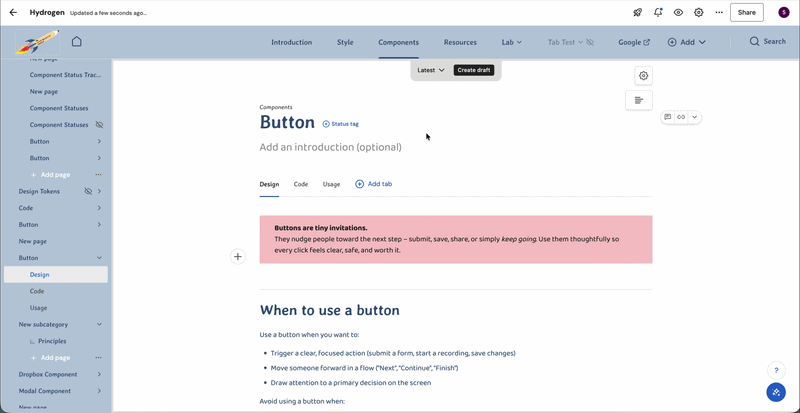Image resolution: width=800 pixels, height=413 pixels.
Task: Click the copy link icon beside title
Action: [681, 117]
